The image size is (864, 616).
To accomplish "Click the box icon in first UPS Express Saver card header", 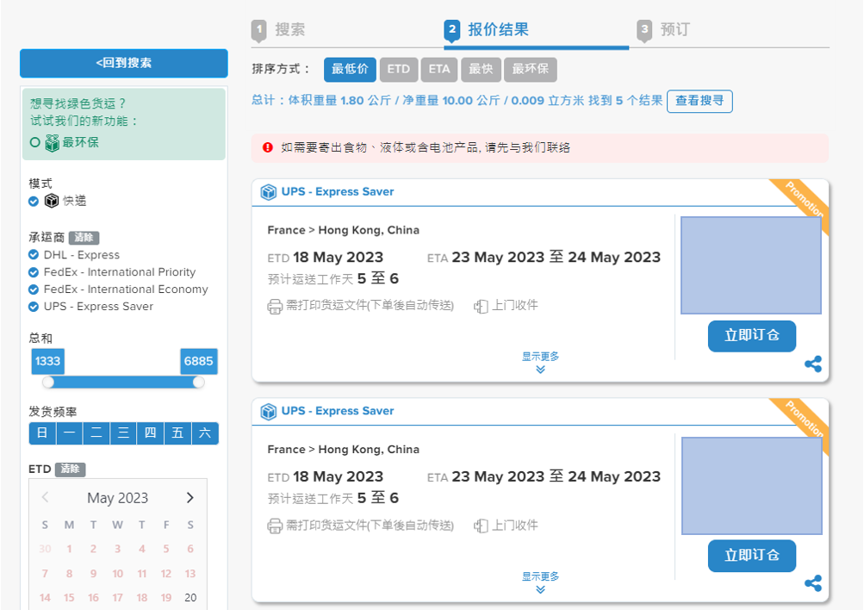I will pyautogui.click(x=269, y=192).
